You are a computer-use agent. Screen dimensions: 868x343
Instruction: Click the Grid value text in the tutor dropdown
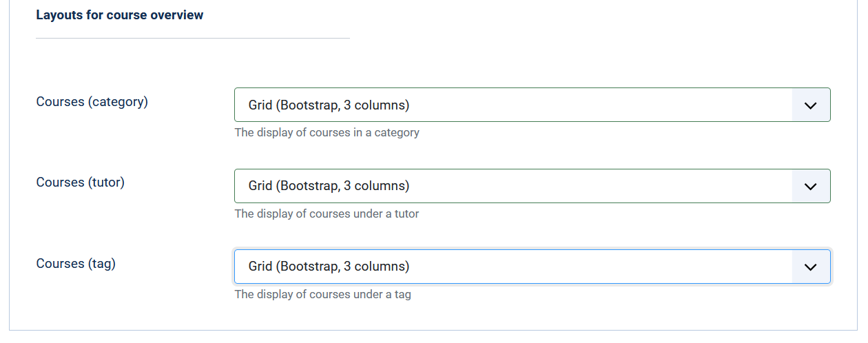click(329, 186)
